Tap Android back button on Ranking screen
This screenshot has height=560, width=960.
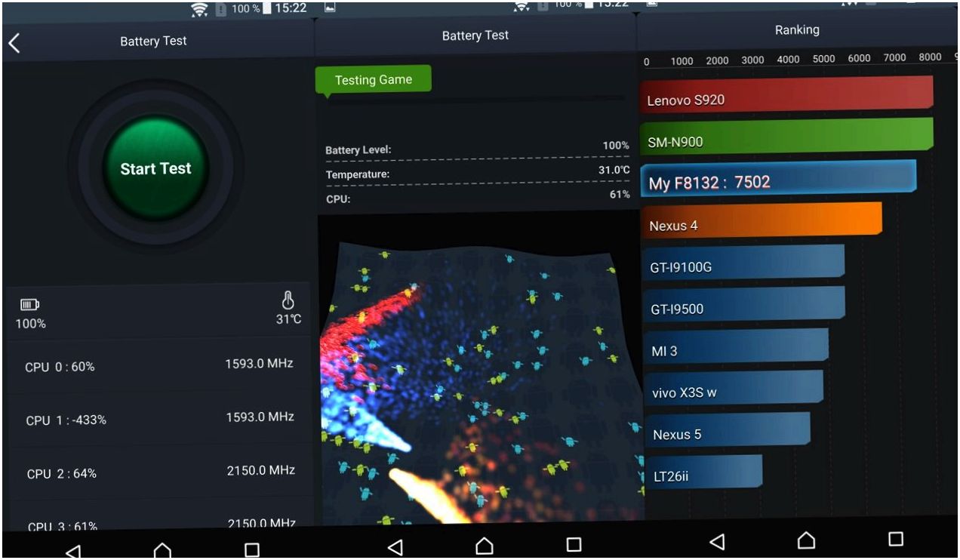pos(717,541)
